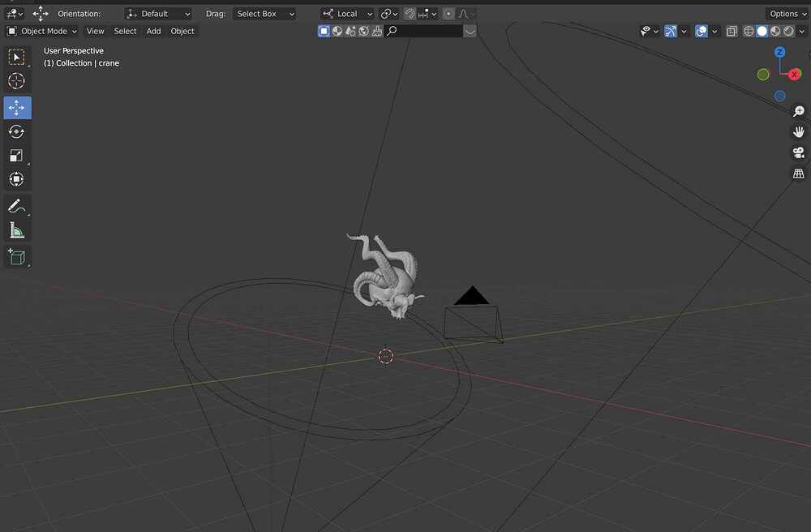Open the Select menu

125,31
